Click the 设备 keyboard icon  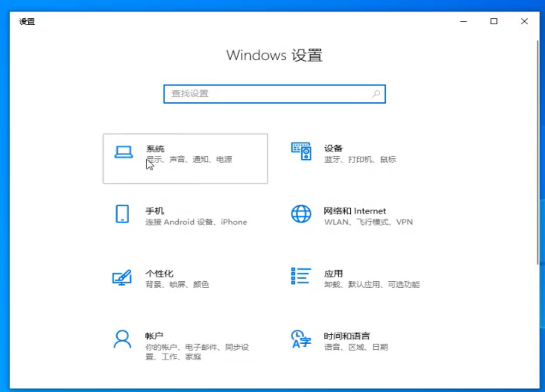[300, 151]
